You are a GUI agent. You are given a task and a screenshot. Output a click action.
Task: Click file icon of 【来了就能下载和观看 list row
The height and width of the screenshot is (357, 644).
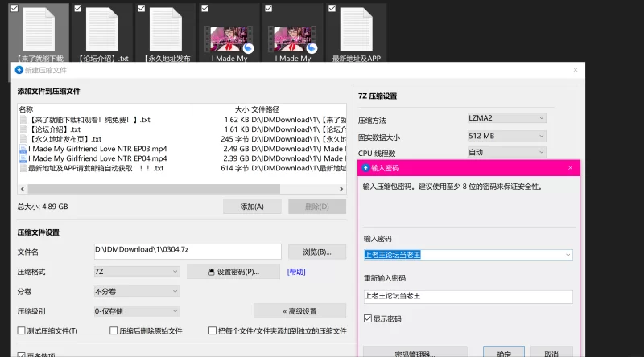click(23, 120)
